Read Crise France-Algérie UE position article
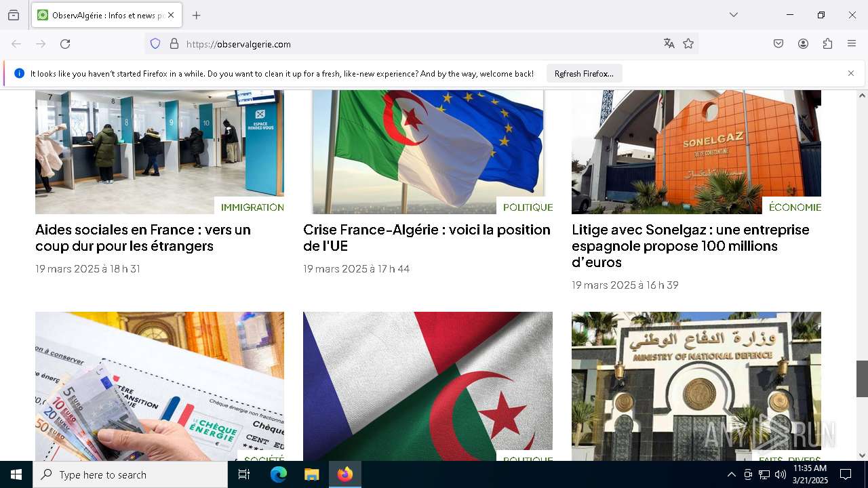 pyautogui.click(x=427, y=238)
